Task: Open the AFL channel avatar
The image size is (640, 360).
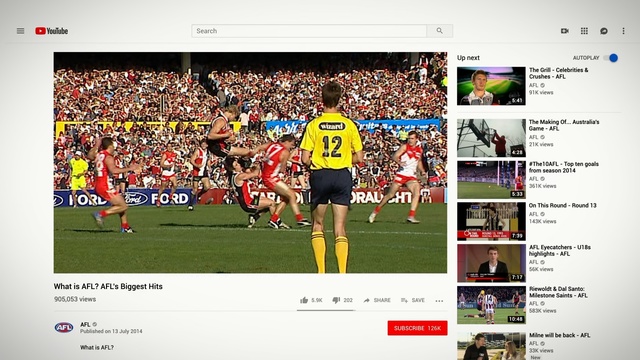Action: pyautogui.click(x=64, y=327)
